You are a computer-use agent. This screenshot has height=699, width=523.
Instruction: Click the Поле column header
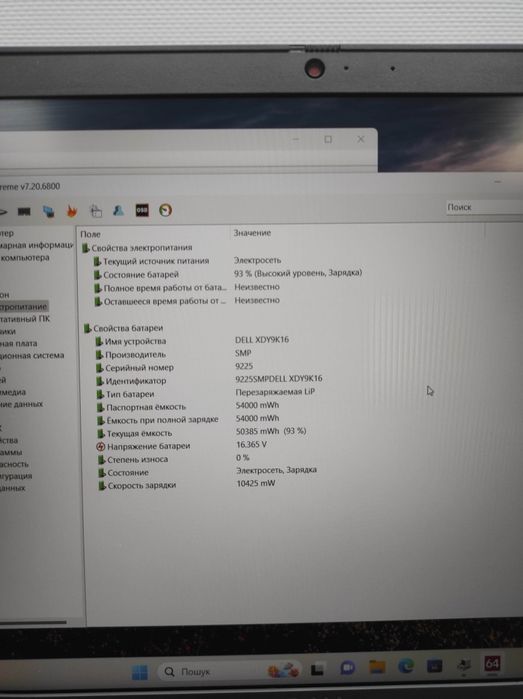point(91,234)
